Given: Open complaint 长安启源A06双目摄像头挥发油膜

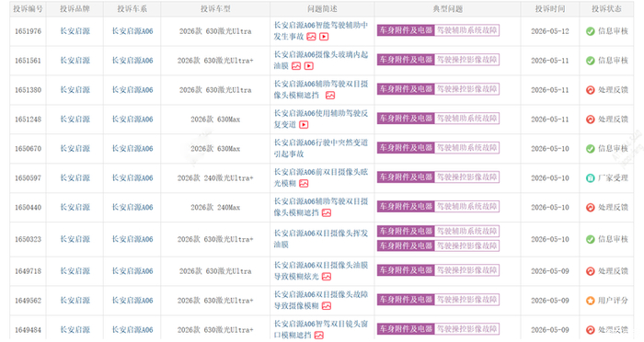Looking at the screenshot, I should tap(321, 239).
